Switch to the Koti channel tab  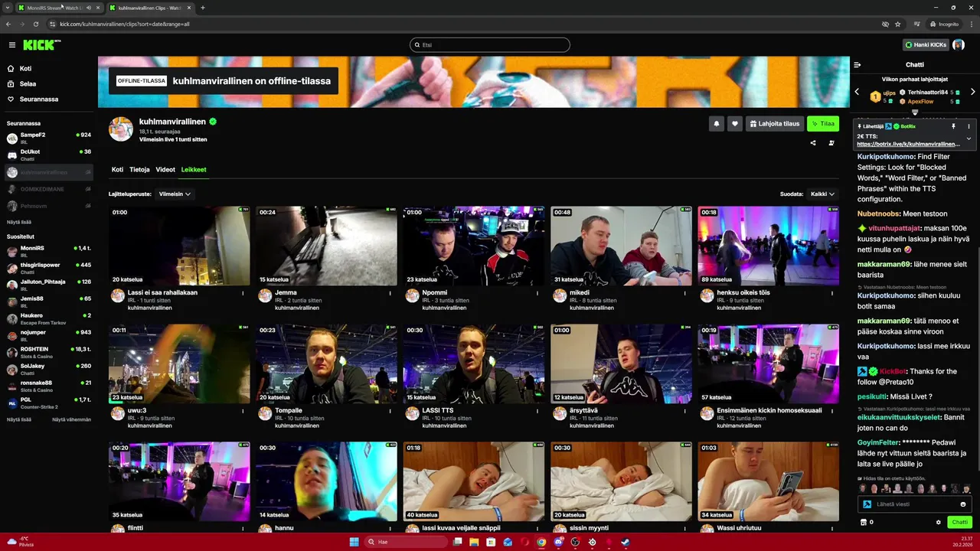[x=117, y=170]
